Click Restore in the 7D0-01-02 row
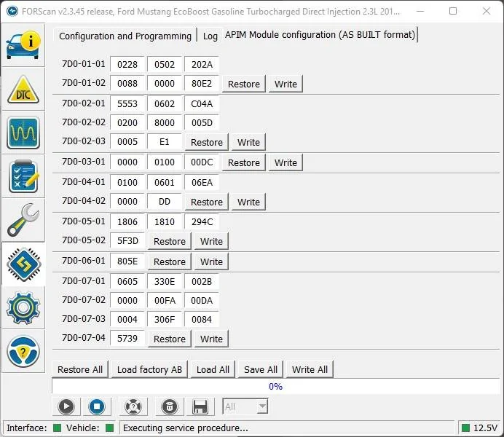Viewport: 504px width, 437px height. click(x=244, y=84)
